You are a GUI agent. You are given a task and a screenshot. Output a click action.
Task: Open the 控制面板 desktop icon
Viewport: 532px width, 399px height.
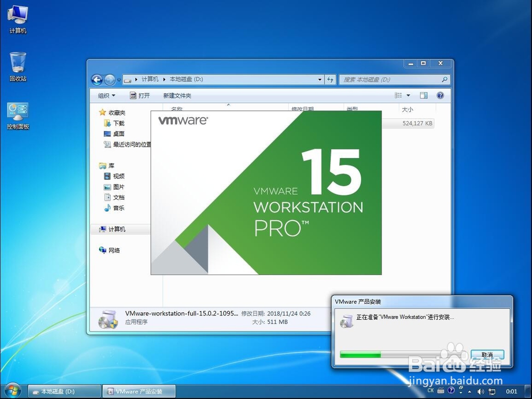click(x=18, y=115)
